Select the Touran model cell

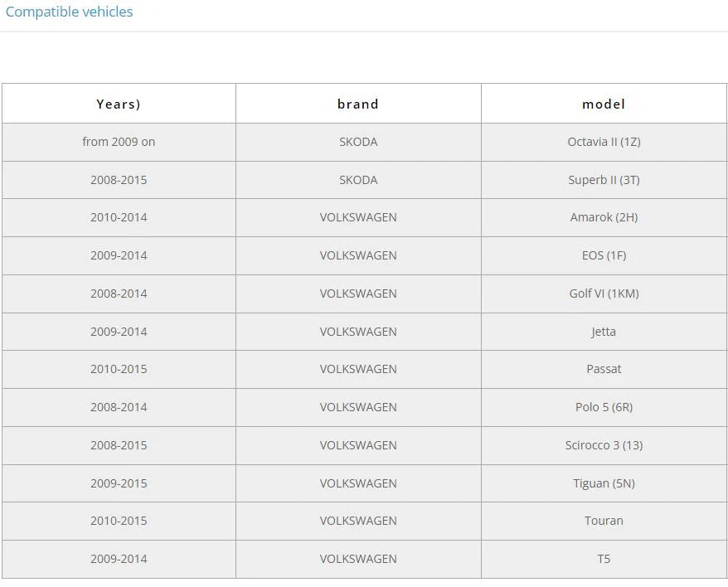(x=604, y=521)
